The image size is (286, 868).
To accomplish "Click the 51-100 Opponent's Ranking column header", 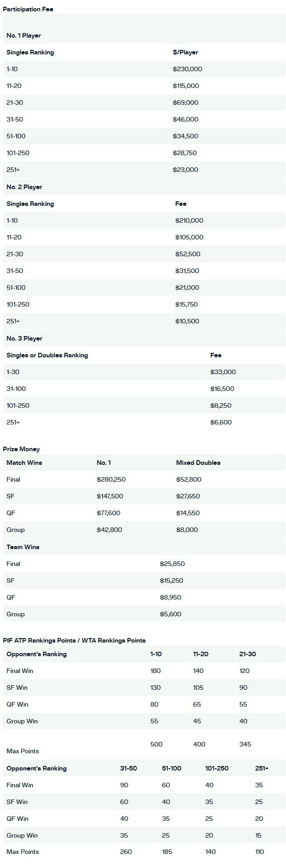I will [172, 768].
